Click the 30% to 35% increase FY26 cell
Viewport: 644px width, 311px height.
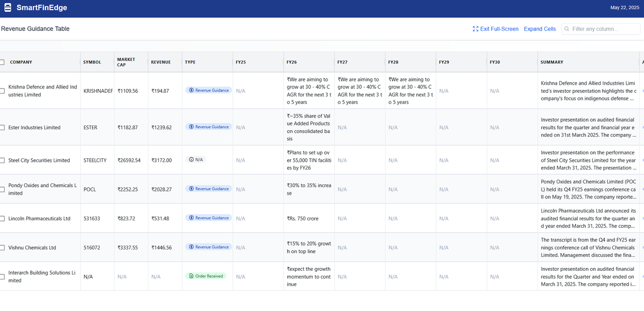(309, 189)
